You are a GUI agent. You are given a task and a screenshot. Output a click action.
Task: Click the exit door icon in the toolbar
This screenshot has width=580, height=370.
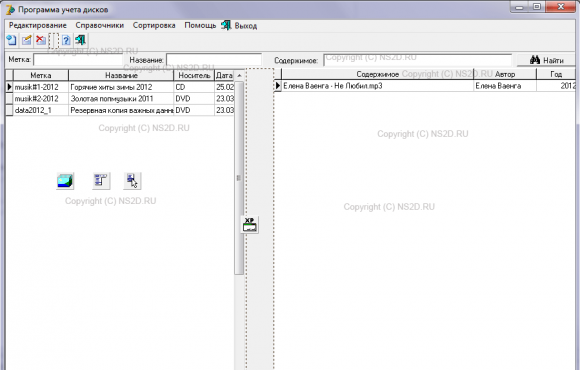(80, 40)
